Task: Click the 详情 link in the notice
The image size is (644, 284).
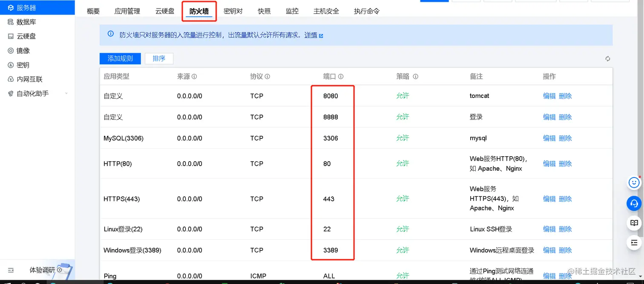Action: click(x=311, y=35)
